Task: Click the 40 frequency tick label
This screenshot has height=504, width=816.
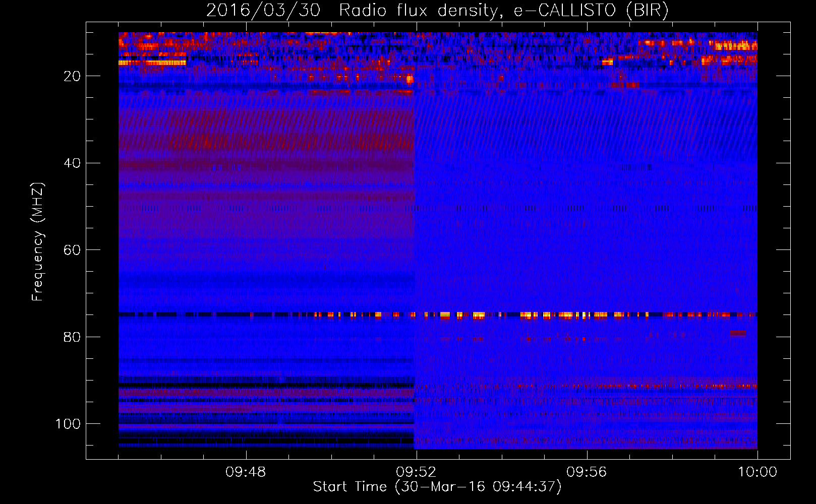Action: pyautogui.click(x=72, y=163)
